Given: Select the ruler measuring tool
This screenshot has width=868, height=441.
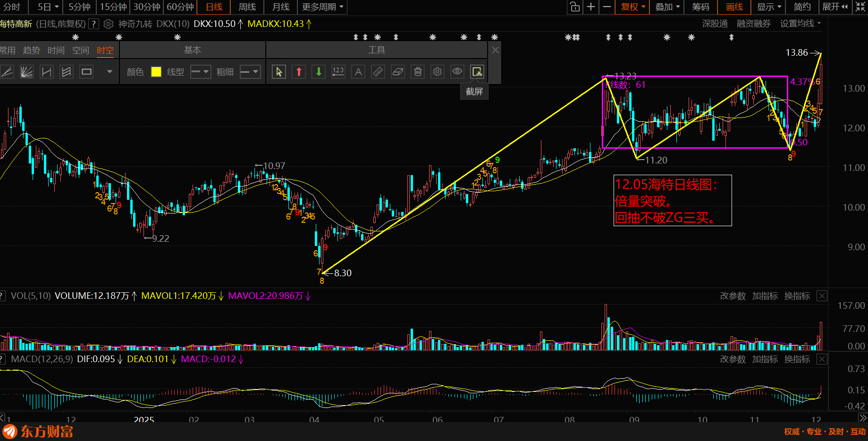Looking at the screenshot, I should [378, 72].
